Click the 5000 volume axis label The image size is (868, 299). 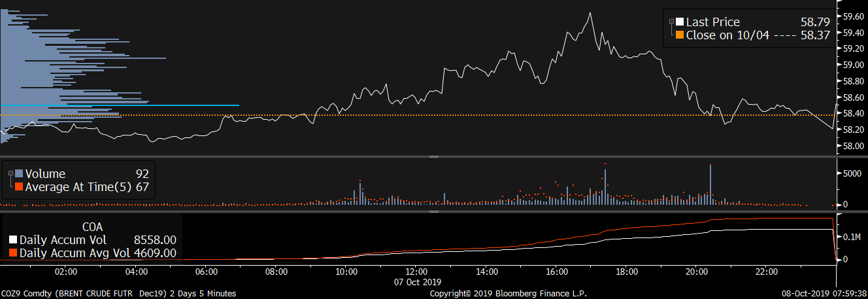852,173
